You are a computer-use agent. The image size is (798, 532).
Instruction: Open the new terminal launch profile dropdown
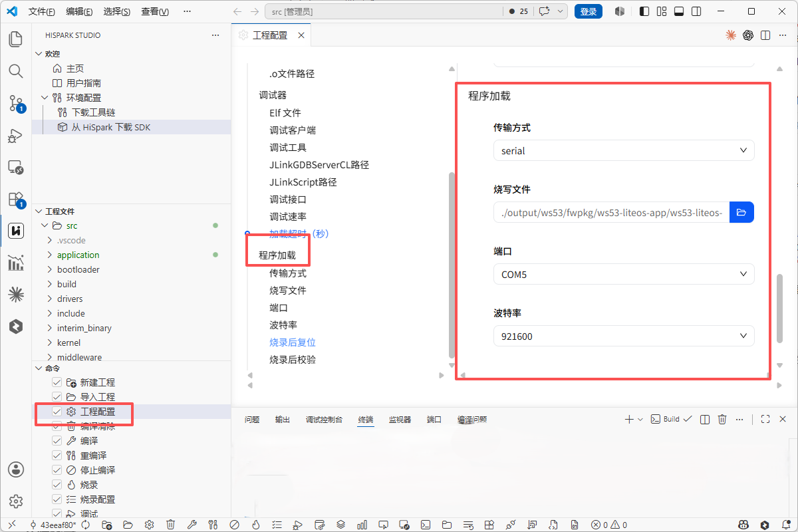pos(640,419)
